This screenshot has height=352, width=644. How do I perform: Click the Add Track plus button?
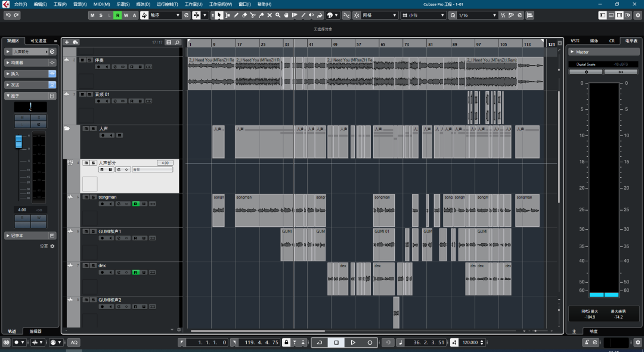pyautogui.click(x=67, y=42)
